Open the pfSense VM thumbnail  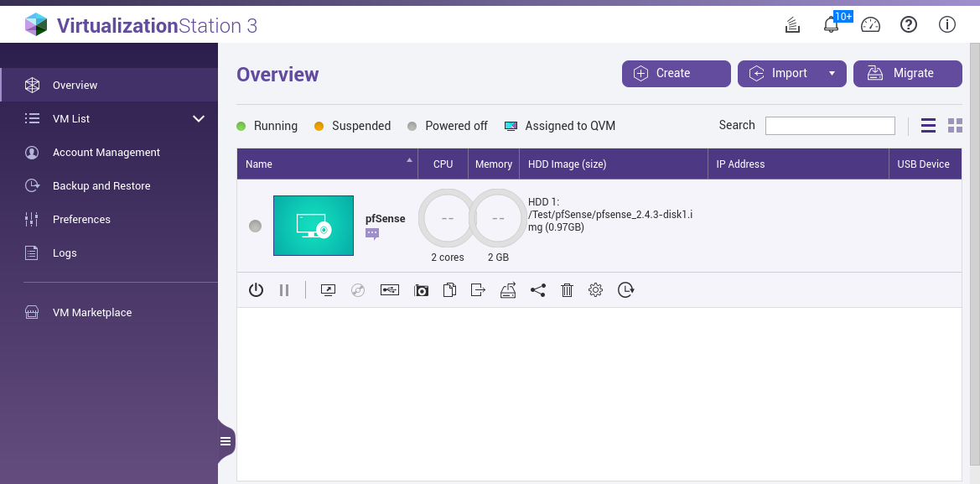pos(314,226)
